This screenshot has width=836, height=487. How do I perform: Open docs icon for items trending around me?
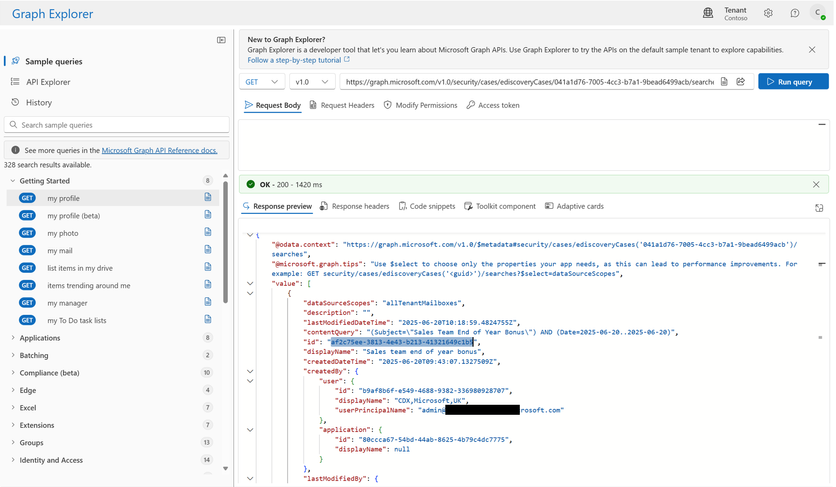tap(208, 284)
